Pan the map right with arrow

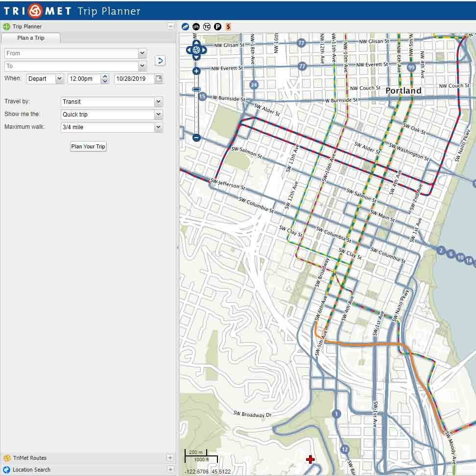(x=204, y=50)
